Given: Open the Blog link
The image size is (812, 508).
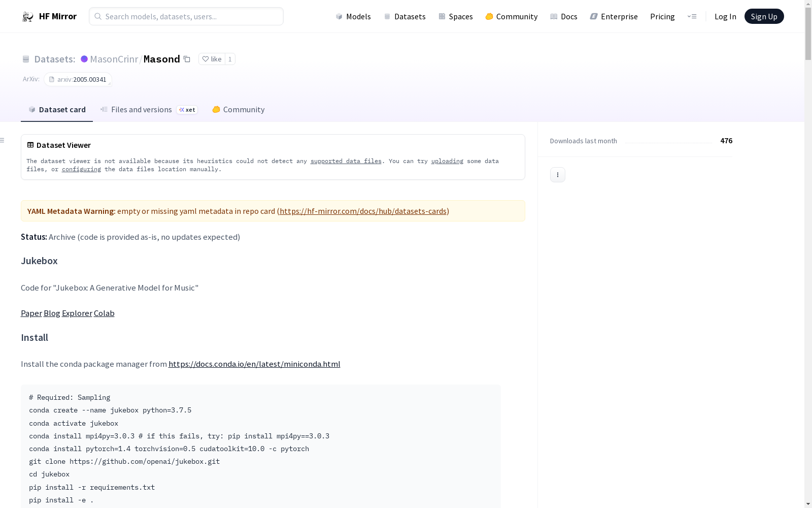Looking at the screenshot, I should 52,313.
